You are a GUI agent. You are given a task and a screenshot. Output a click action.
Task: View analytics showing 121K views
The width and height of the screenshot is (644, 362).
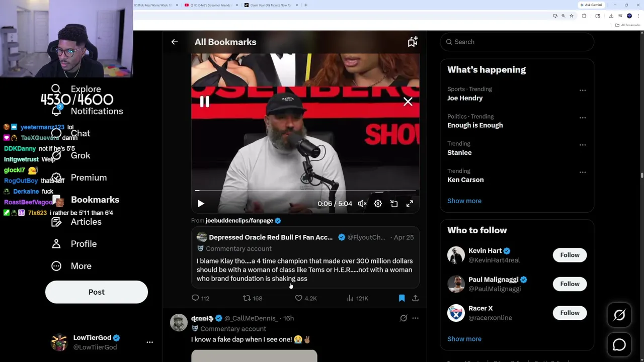click(357, 298)
